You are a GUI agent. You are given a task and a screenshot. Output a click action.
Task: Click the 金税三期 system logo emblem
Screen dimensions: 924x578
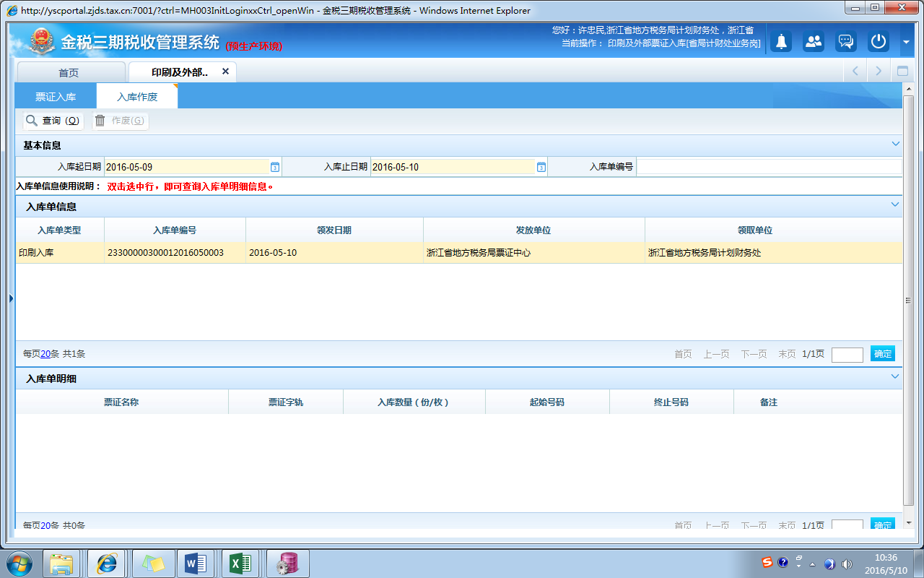[x=43, y=42]
